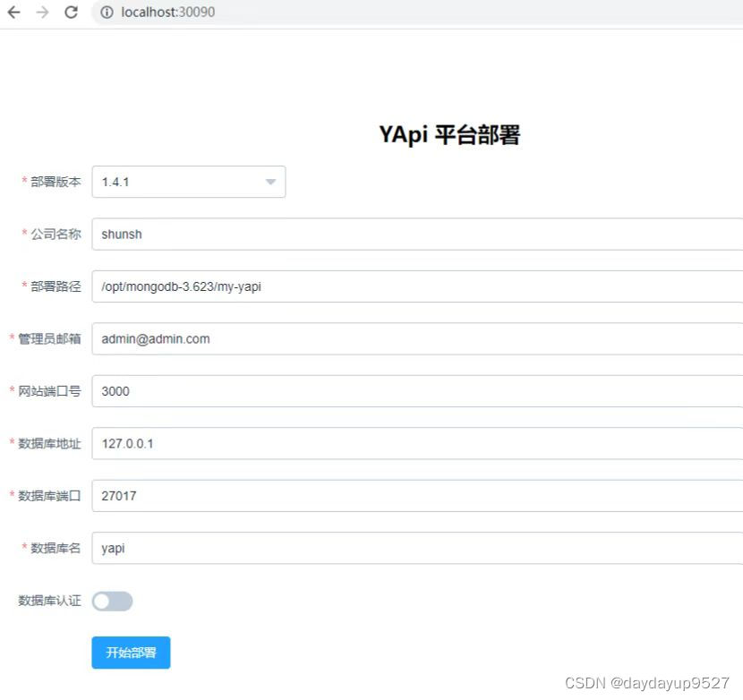Reload the page with refresh icon
This screenshot has height=700, width=743.
click(x=71, y=12)
